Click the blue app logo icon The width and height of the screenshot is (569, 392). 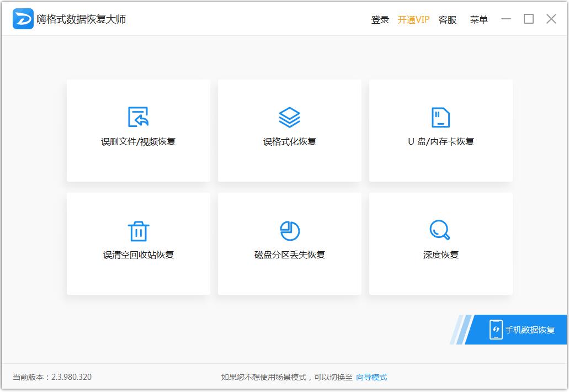pyautogui.click(x=22, y=18)
